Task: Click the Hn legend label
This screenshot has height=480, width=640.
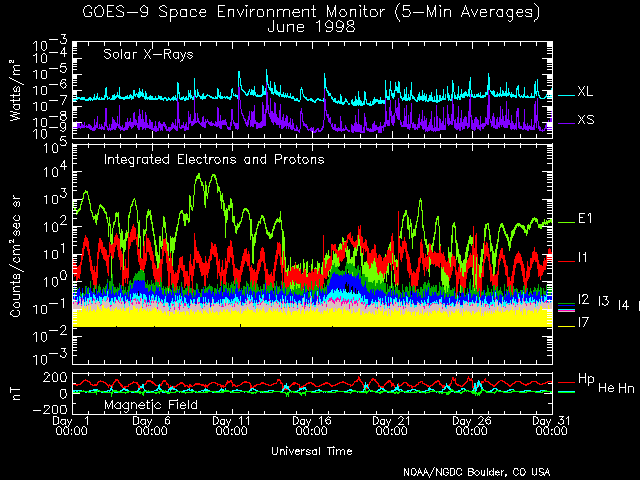Action: 626,387
